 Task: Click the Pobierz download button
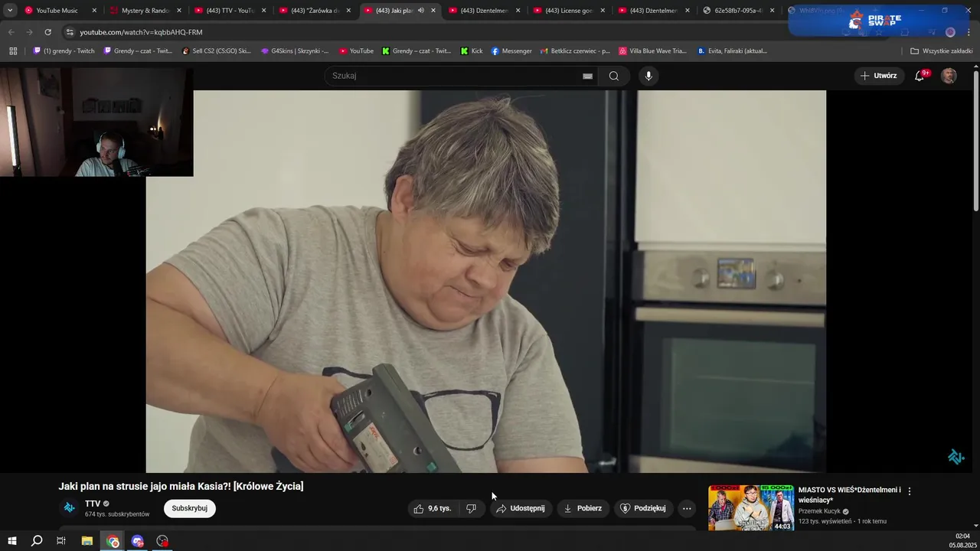pos(583,508)
